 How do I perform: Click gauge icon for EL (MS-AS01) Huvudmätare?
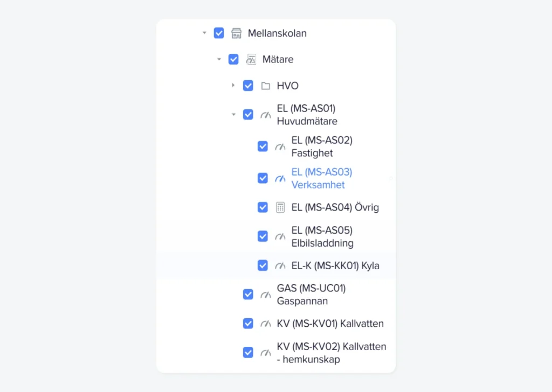coord(265,115)
